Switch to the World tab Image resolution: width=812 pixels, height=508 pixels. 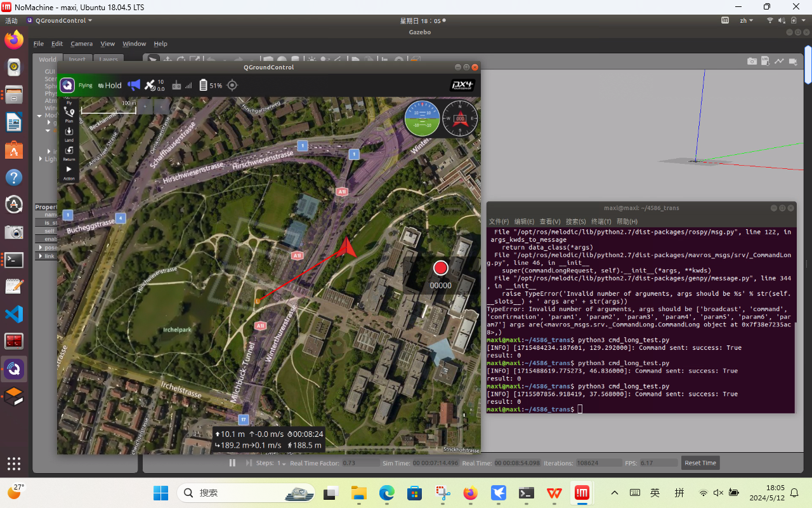pyautogui.click(x=48, y=60)
